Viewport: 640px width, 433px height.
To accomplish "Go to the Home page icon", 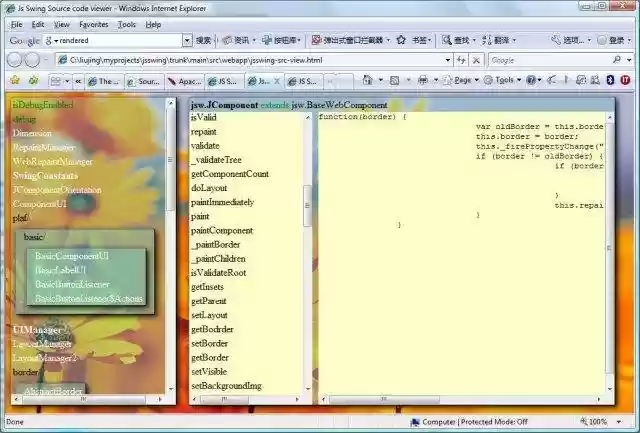I will (x=367, y=80).
